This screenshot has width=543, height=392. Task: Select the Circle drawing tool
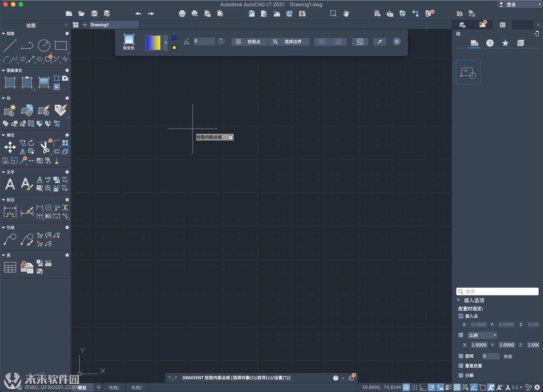[x=44, y=45]
